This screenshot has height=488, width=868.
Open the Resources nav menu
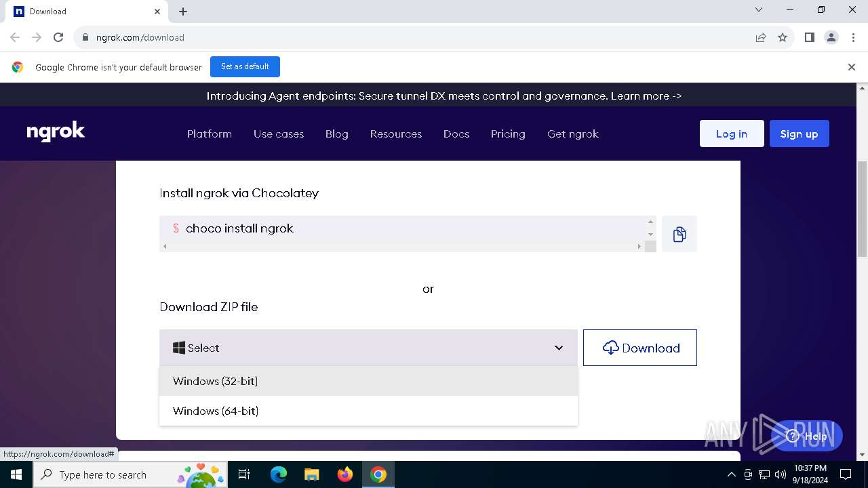coord(396,134)
